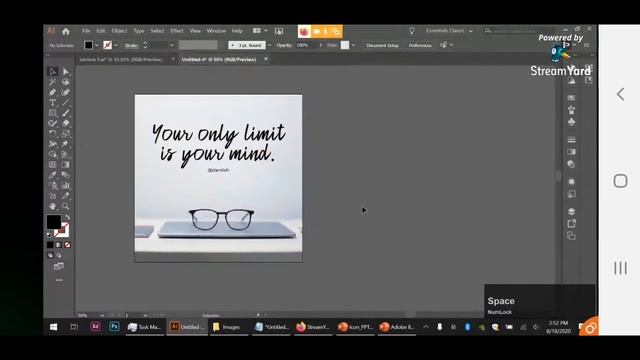Select the Puppet Warp pin tool
The height and width of the screenshot is (360, 640).
pyautogui.click(x=65, y=144)
